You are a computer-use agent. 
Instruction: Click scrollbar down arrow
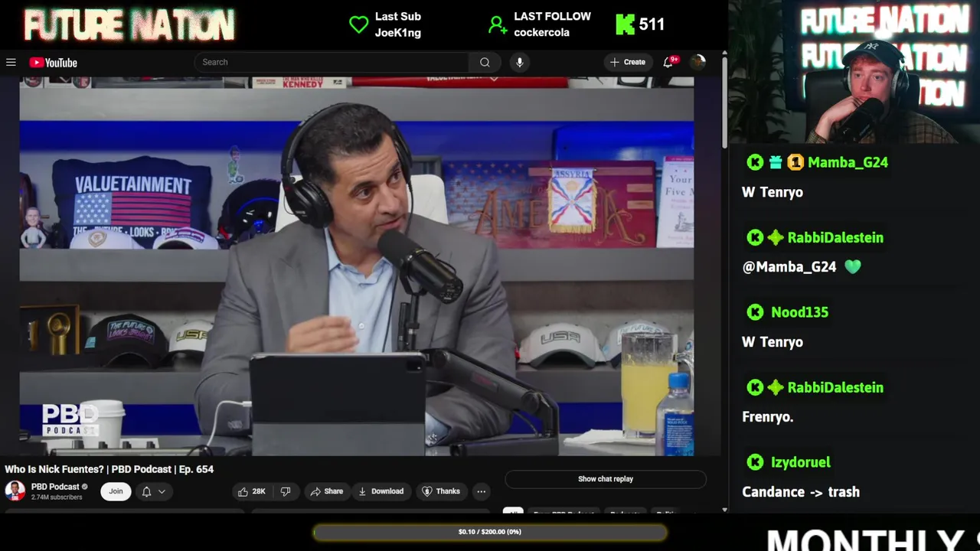(724, 510)
